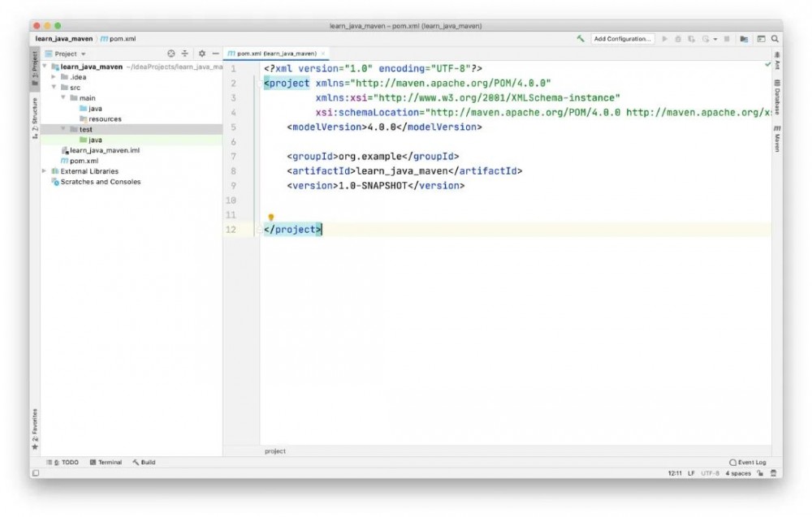Toggle the Database tool window
Screen dimensions: 812x517
tap(777, 97)
